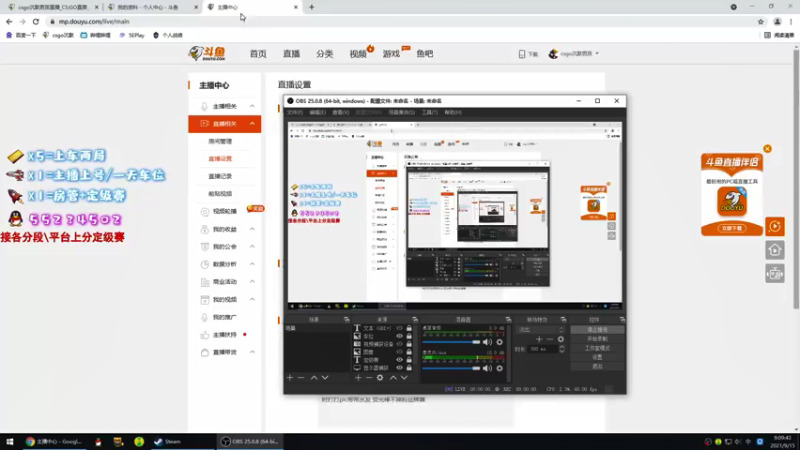Viewport: 800px width, 450px height.
Task: Switch to OBS 25.0.8 in the taskbar
Action: coord(250,441)
